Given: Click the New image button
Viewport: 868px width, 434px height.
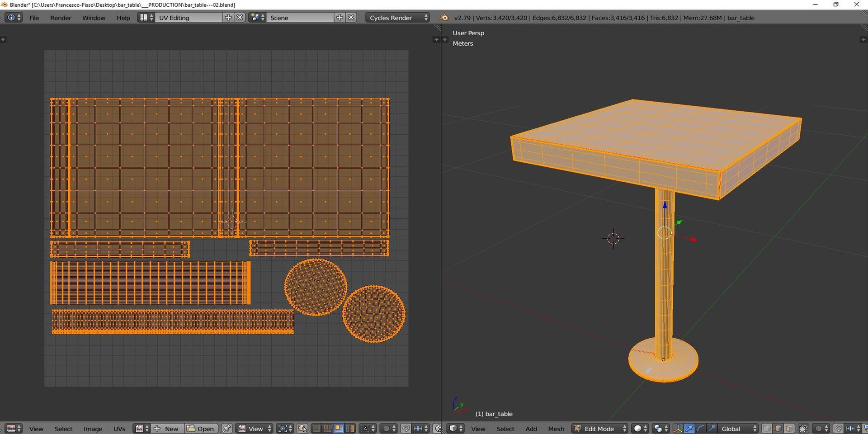Looking at the screenshot, I should (171, 428).
